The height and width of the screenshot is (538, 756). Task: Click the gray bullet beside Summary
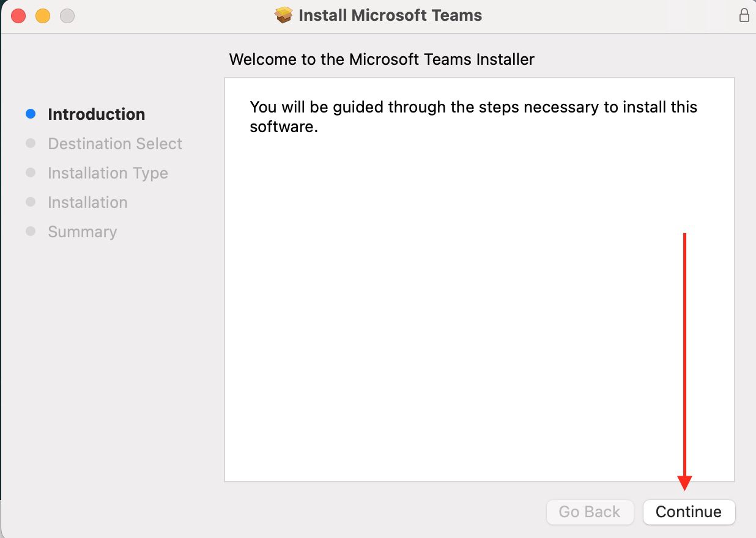(x=31, y=231)
